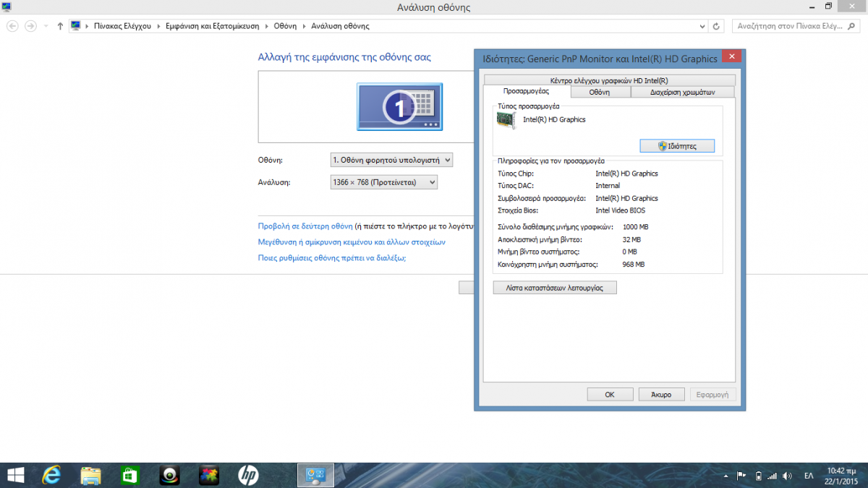This screenshot has height=488, width=868.
Task: Select the Ανάλυση οθόνης breadcrumb
Action: tap(340, 26)
